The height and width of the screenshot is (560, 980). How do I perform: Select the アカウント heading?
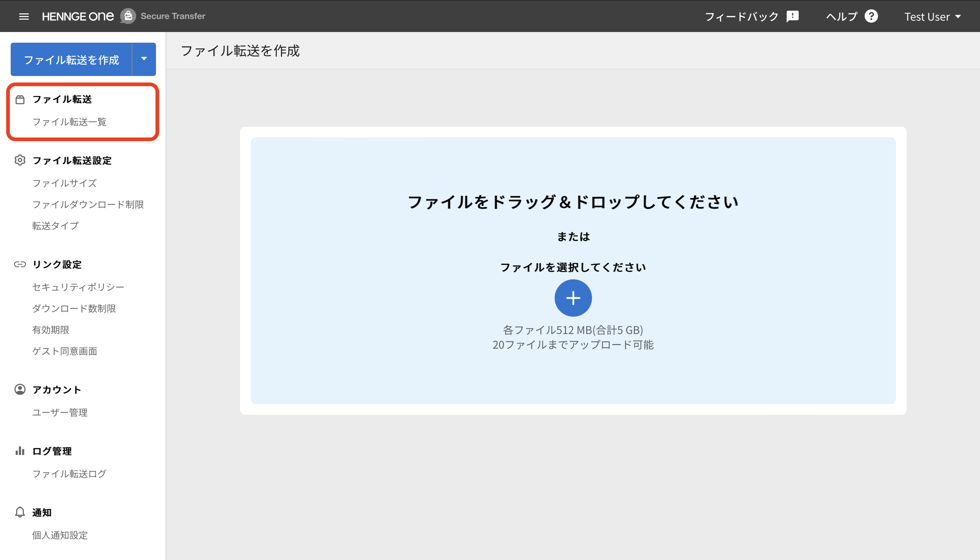[57, 390]
